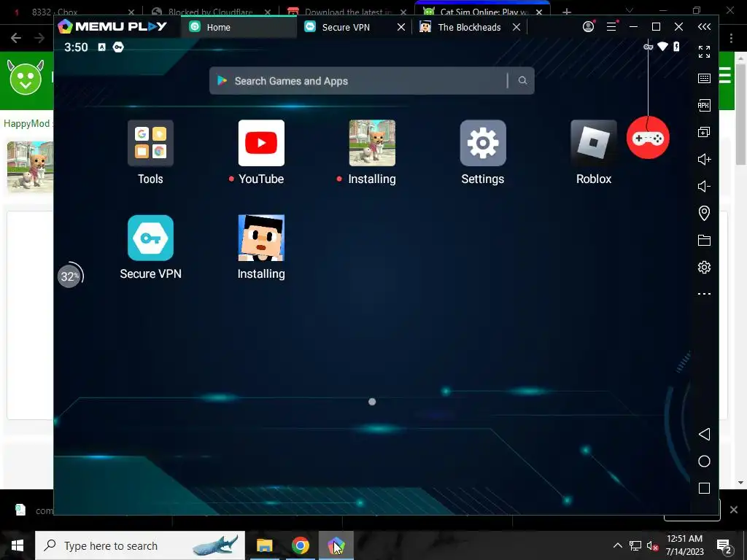Image resolution: width=747 pixels, height=560 pixels.
Task: Click the page indicator dot on home screen
Action: (372, 402)
